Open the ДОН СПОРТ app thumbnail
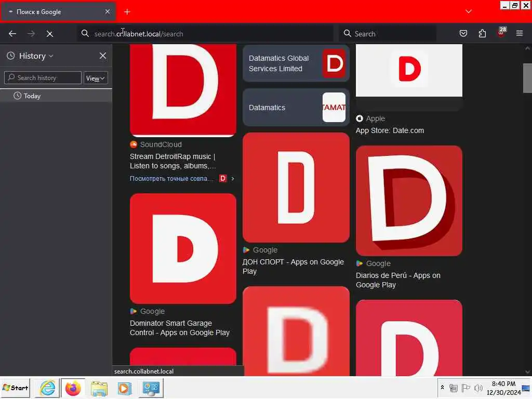Viewport: 532px width, 399px height. coord(296,188)
